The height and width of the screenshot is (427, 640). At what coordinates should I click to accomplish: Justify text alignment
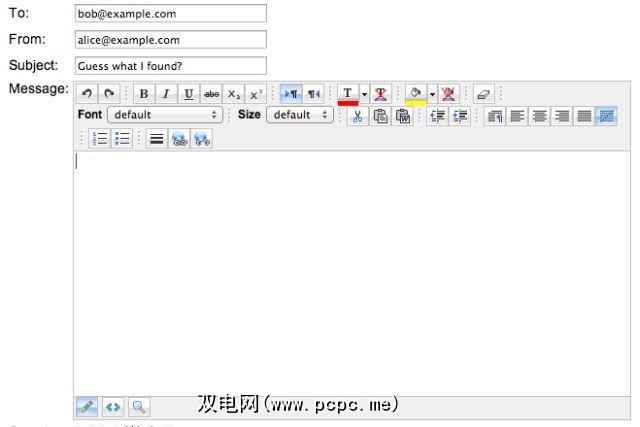pyautogui.click(x=584, y=116)
